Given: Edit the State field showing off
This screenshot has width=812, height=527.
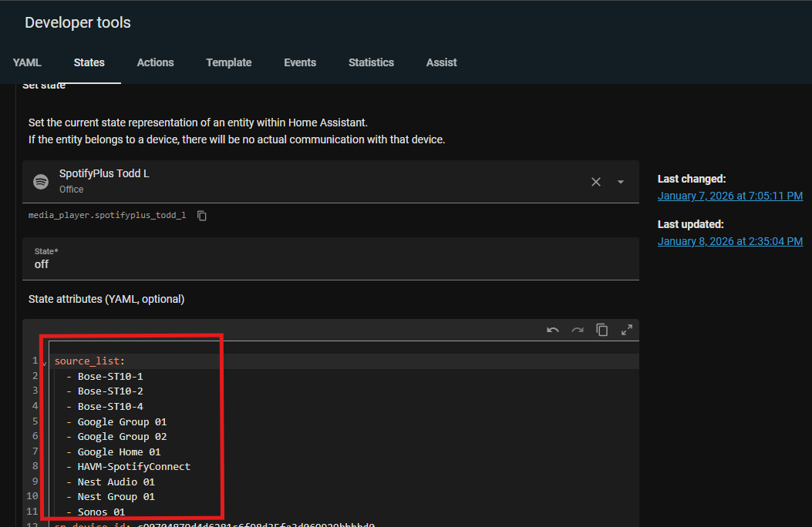Looking at the screenshot, I should tap(330, 259).
